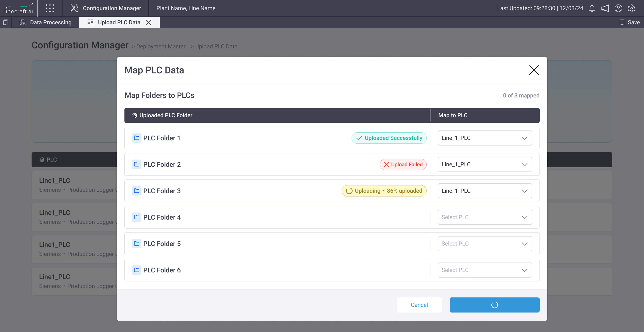Screen dimensions: 644x332
Task: Click the PLC Folder 6 folder icon
Action: [x=137, y=270]
